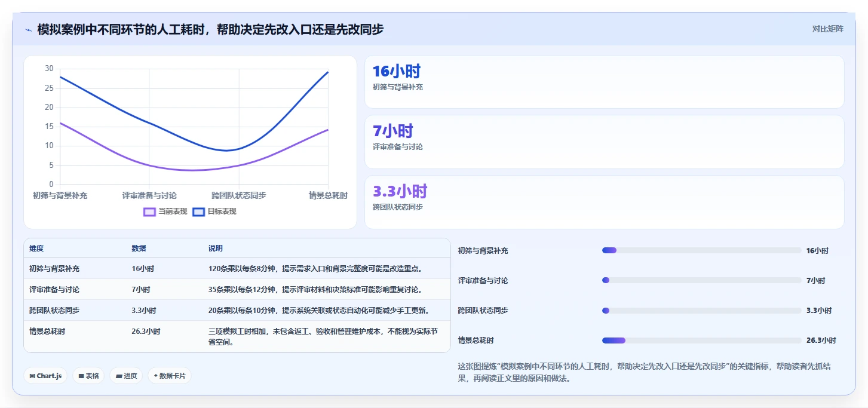Open the 7小时 评审准备与讨论 card
Viewport: 868px width, 408px height.
click(604, 142)
